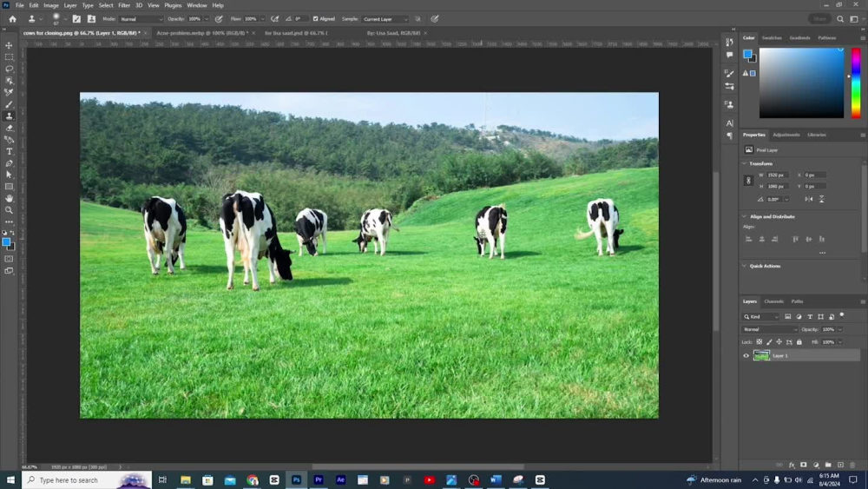868x489 pixels.
Task: Collapse the Quick Actions section
Action: point(744,266)
